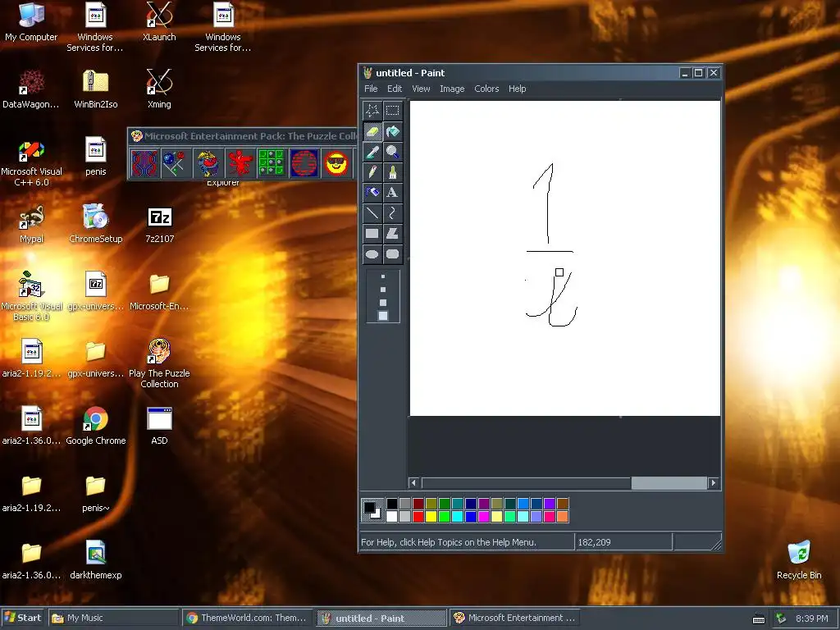Switch to Microsoft Entertainment taskbar button
Screen dimensions: 840x630
tap(514, 618)
